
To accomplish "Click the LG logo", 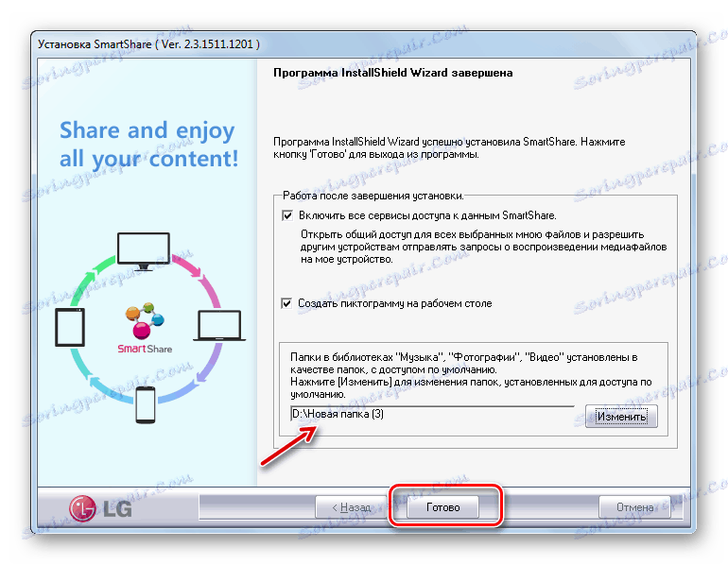I will 101,508.
